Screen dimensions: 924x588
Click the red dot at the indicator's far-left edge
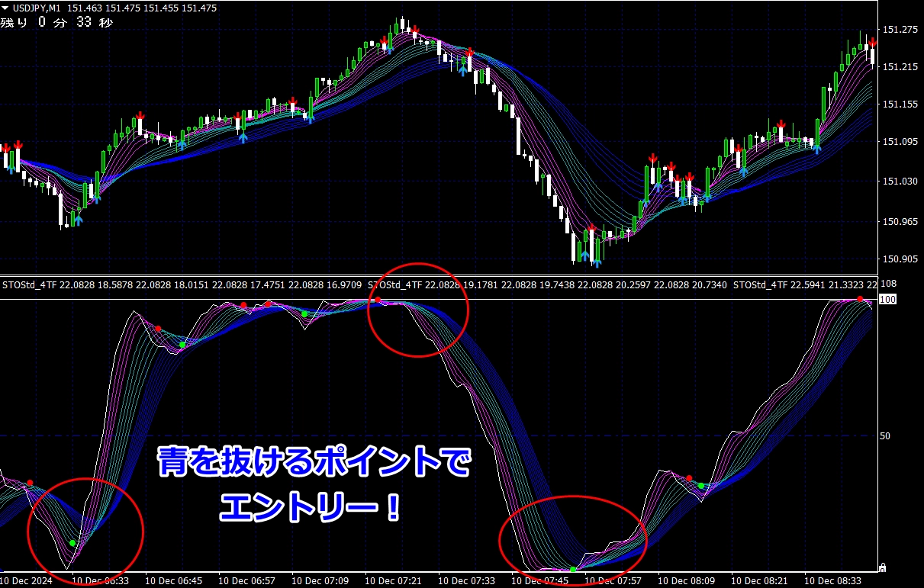30,482
